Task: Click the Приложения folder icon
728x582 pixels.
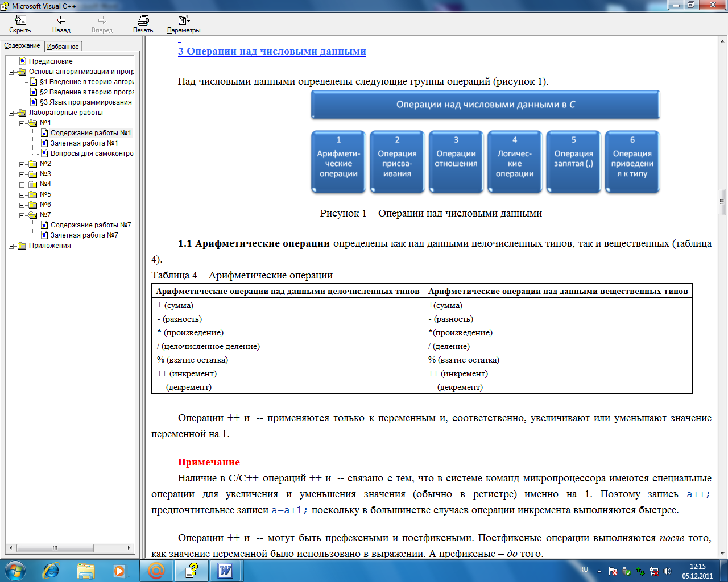Action: click(x=22, y=246)
